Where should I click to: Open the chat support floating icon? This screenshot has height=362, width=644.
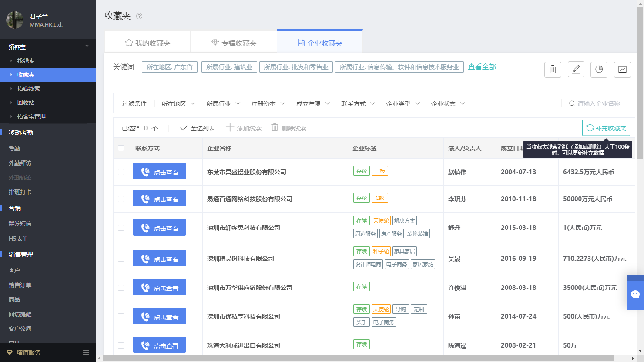(635, 294)
